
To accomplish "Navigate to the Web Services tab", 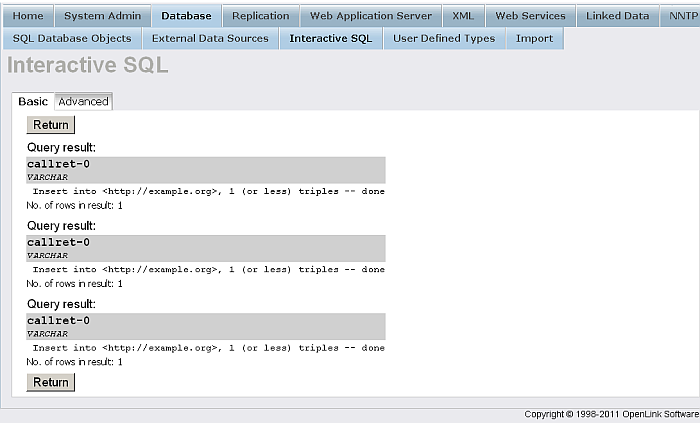I will click(x=530, y=16).
